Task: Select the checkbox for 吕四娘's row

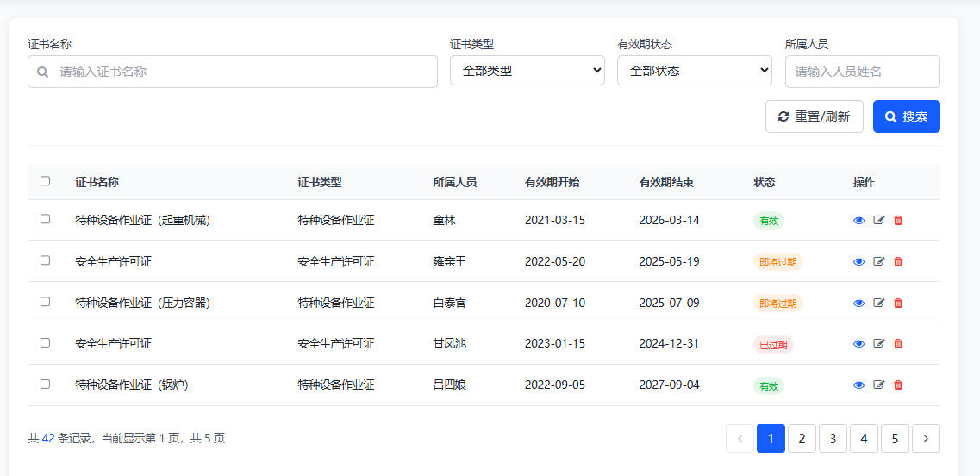Action: 46,385
